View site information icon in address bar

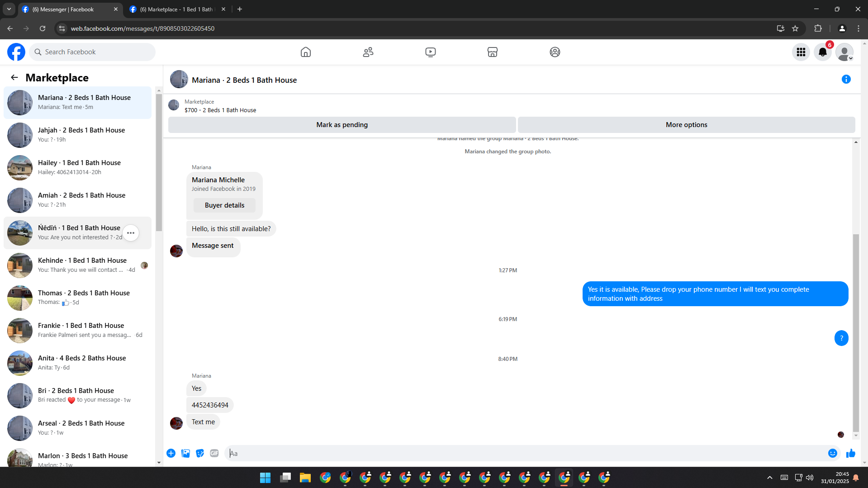pos(62,28)
